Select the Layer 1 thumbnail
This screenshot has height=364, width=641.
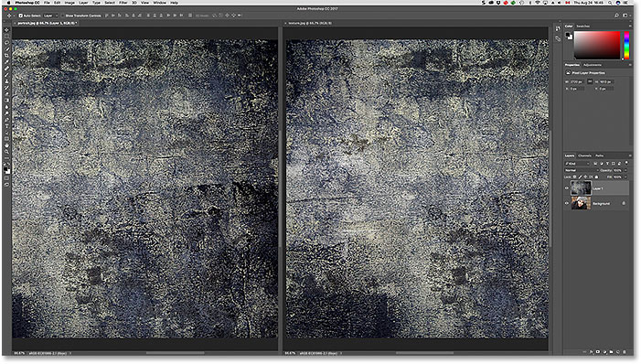click(x=581, y=188)
